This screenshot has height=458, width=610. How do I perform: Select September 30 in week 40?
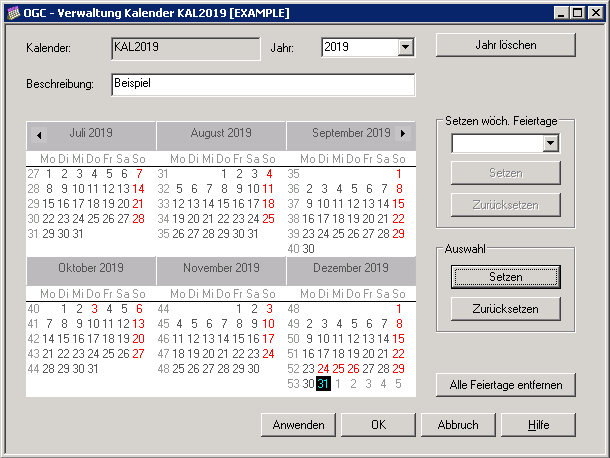tap(309, 249)
